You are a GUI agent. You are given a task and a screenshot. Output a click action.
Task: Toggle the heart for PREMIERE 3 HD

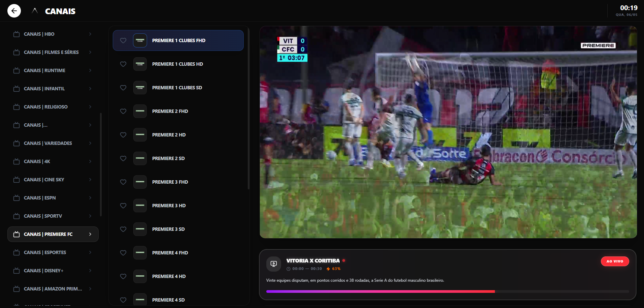[x=123, y=206]
